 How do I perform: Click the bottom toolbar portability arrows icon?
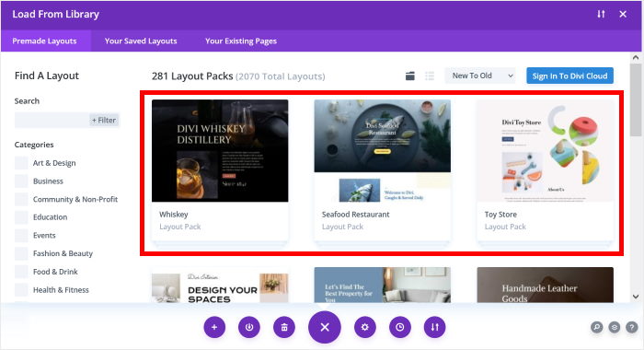[434, 327]
